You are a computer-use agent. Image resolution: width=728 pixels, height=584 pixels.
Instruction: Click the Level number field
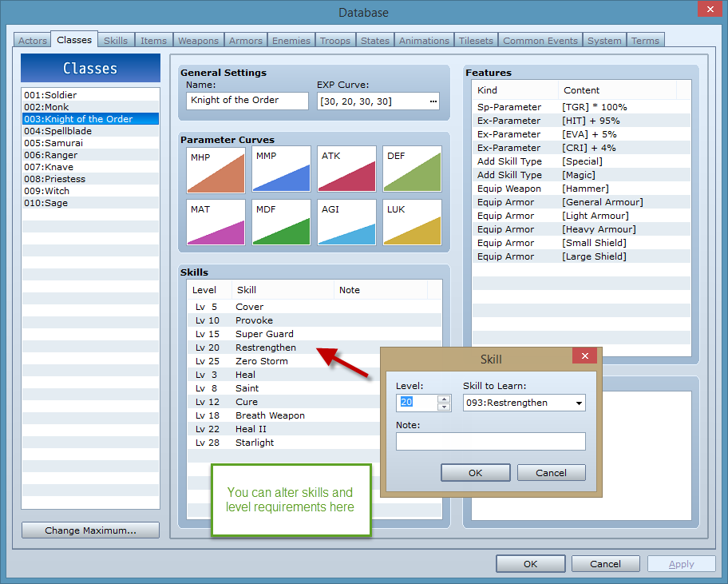pyautogui.click(x=417, y=403)
